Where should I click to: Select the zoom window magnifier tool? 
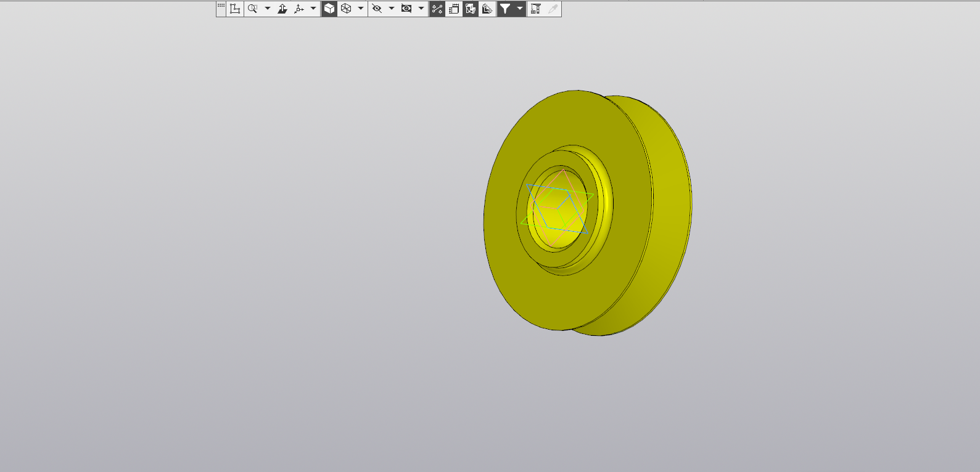[252, 9]
